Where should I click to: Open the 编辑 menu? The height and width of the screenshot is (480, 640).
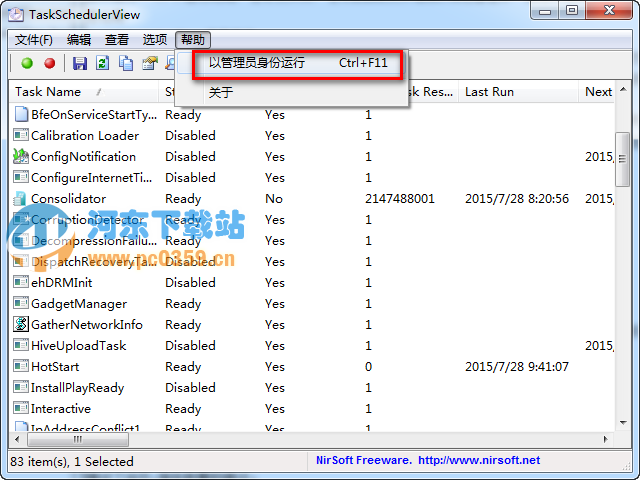(x=79, y=40)
